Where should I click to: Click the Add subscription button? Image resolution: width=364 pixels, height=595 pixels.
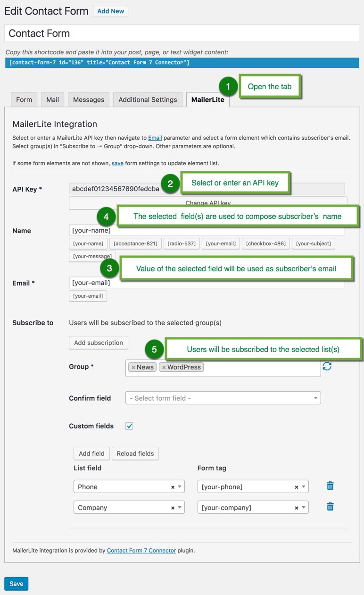pos(99,343)
